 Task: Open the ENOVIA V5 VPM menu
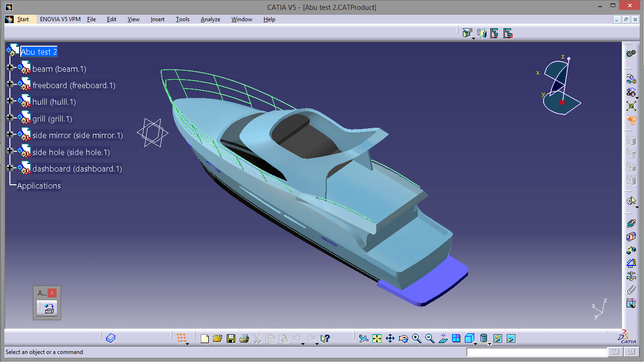[x=60, y=19]
